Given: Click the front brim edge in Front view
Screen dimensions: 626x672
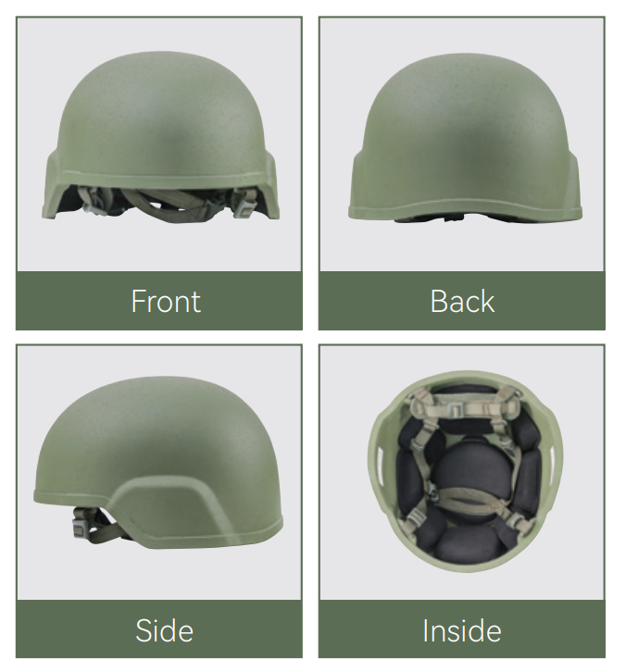Looking at the screenshot, I should click(x=161, y=176).
